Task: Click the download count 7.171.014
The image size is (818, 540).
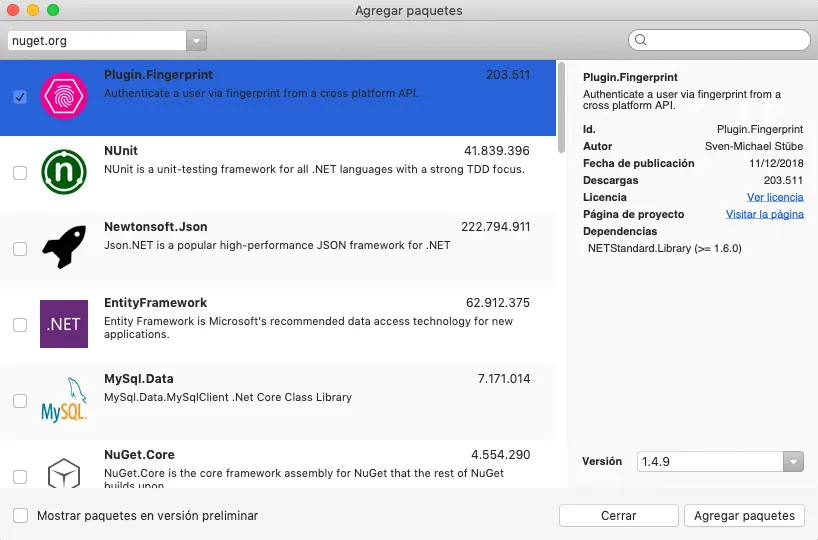Action: tap(504, 379)
